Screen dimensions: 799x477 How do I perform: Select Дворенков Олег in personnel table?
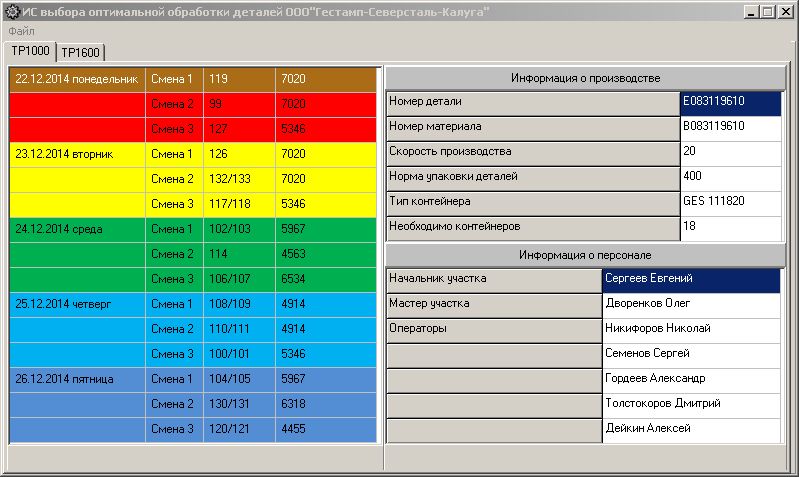pyautogui.click(x=691, y=306)
